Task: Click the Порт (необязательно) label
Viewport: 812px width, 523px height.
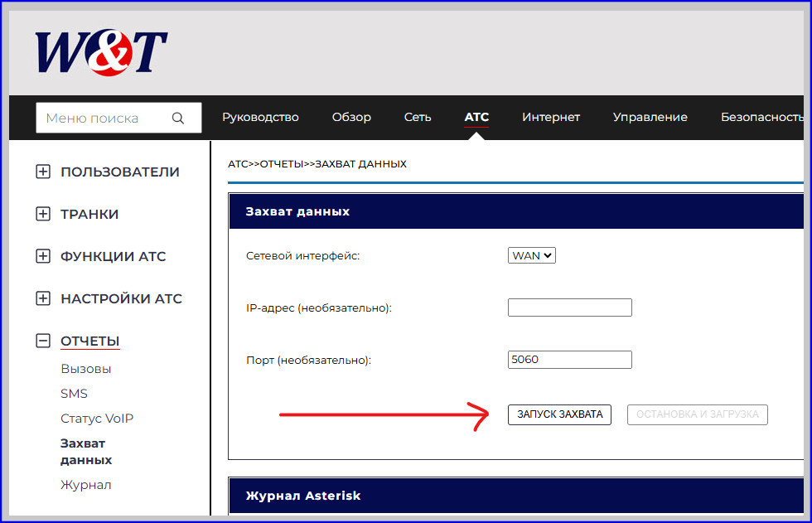Action: pyautogui.click(x=308, y=360)
